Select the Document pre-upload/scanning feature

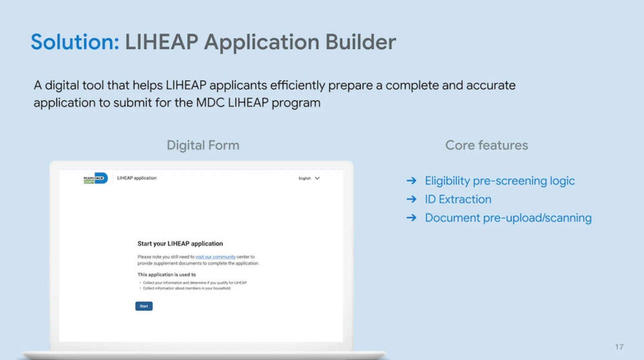tap(508, 218)
